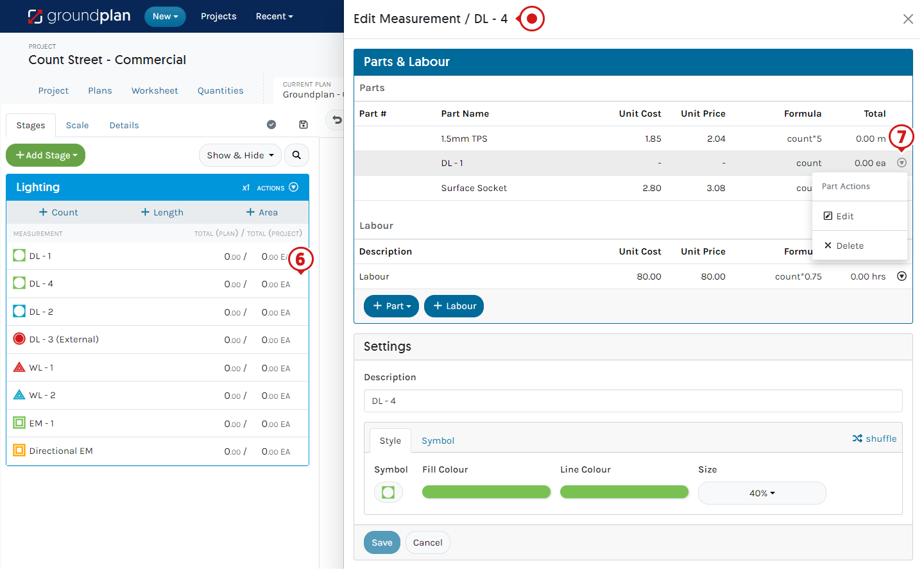Expand the Recent dropdown
Viewport: 924px width, 570px height.
[274, 17]
